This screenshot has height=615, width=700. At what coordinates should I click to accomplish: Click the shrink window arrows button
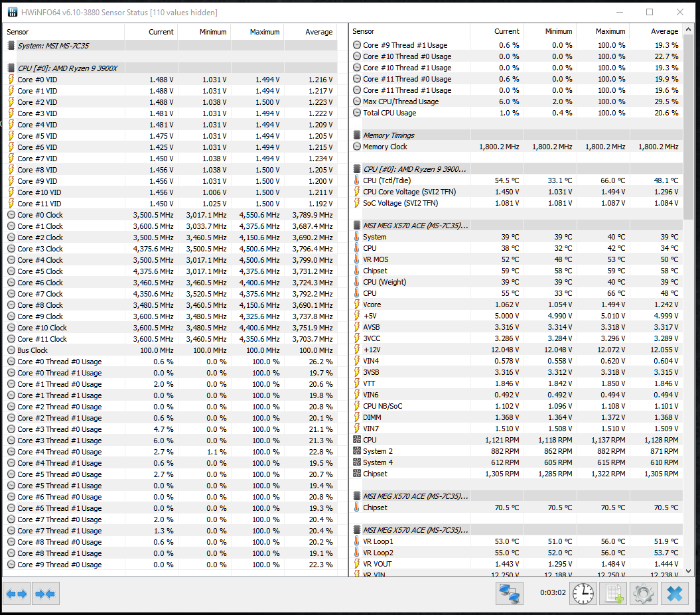[45, 594]
